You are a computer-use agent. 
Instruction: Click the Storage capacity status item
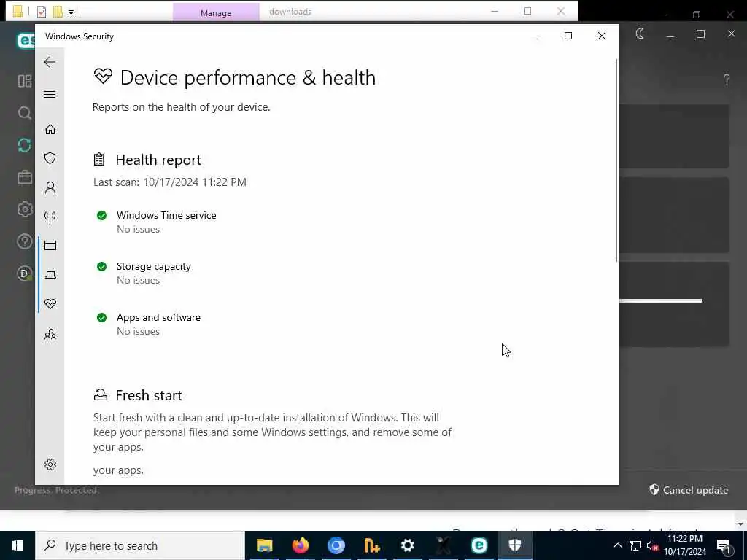(144, 273)
